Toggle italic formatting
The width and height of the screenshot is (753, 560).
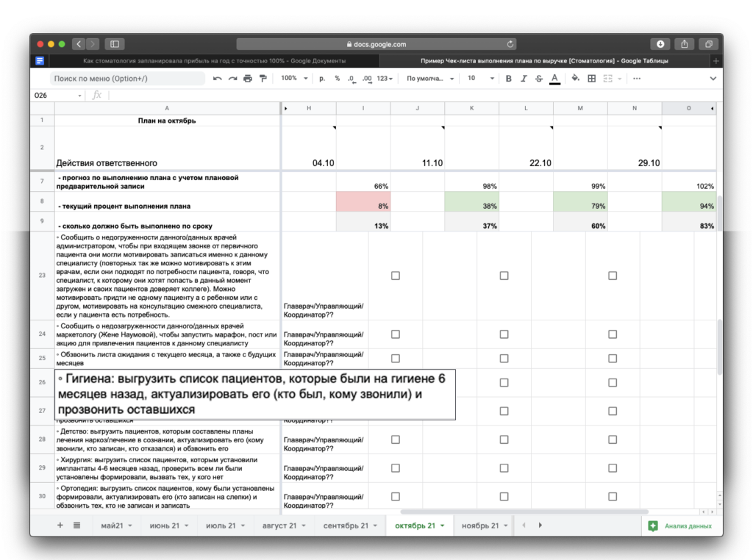[x=524, y=79]
